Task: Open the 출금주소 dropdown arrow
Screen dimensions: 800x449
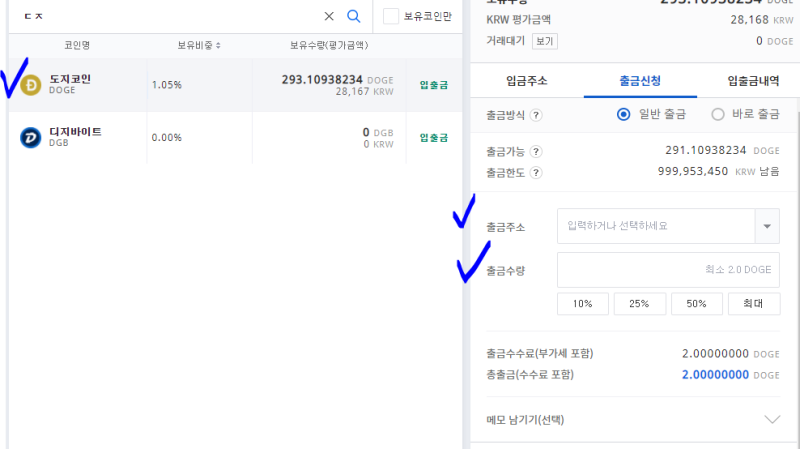Action: (767, 226)
